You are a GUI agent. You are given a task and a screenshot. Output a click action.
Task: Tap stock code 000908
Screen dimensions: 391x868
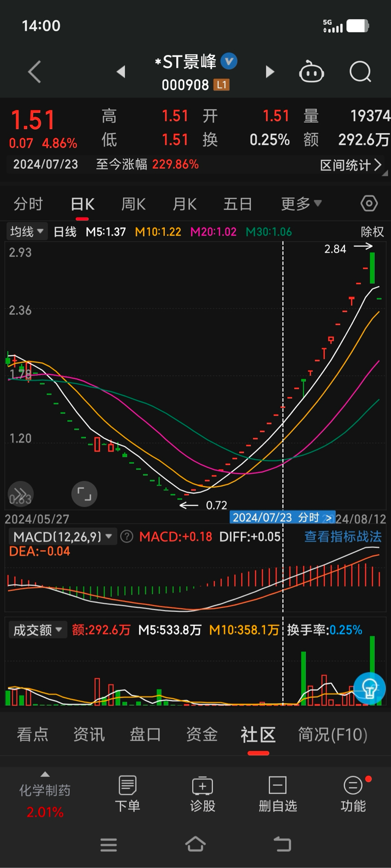click(185, 85)
